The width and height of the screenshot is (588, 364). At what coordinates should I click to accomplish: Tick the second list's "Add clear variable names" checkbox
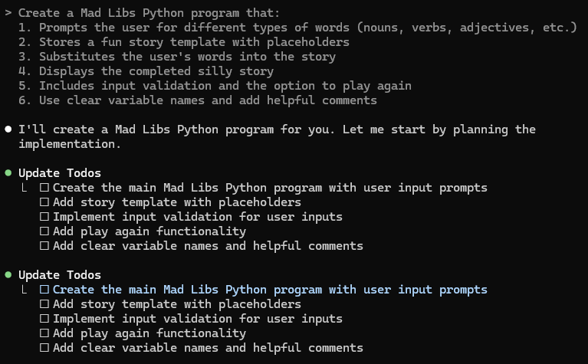(x=44, y=347)
